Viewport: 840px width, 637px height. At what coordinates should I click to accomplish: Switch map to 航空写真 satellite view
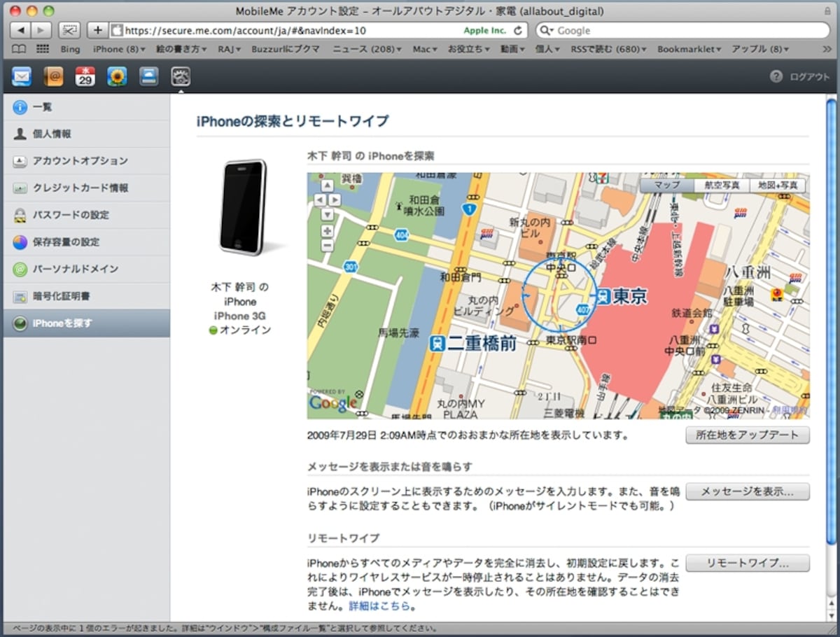click(722, 185)
